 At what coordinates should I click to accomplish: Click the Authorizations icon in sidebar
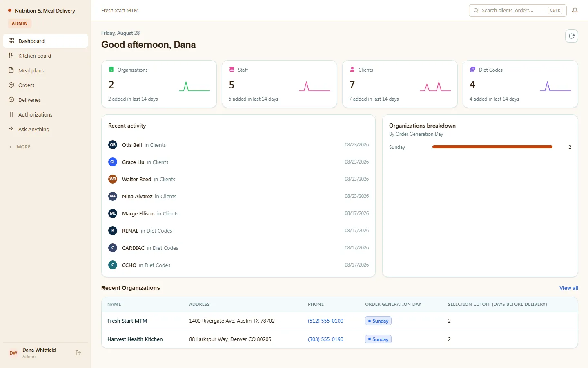click(x=11, y=114)
